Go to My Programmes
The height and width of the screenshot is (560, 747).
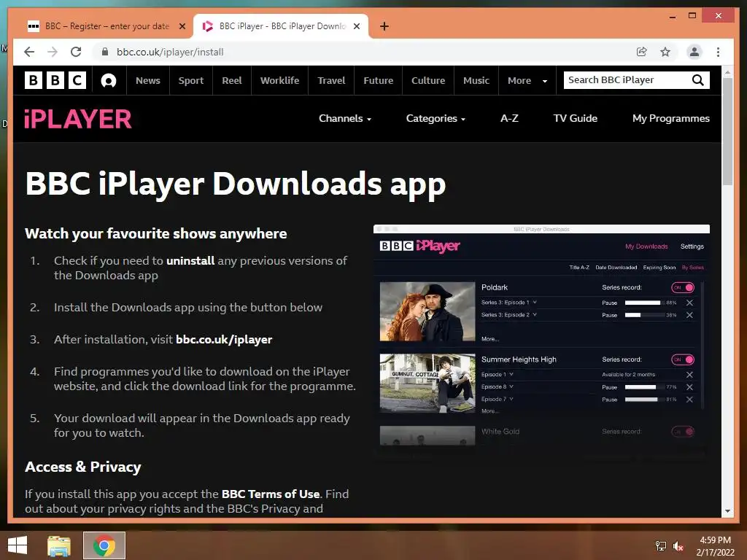click(x=671, y=119)
